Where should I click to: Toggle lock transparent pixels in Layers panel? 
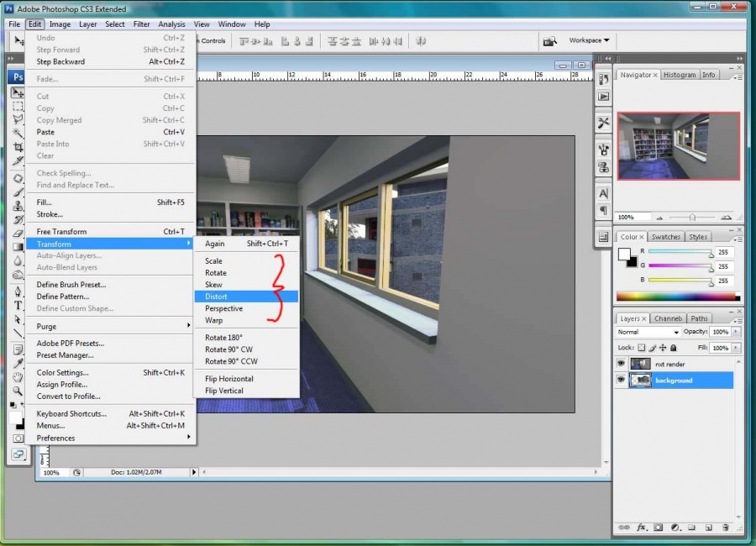642,348
